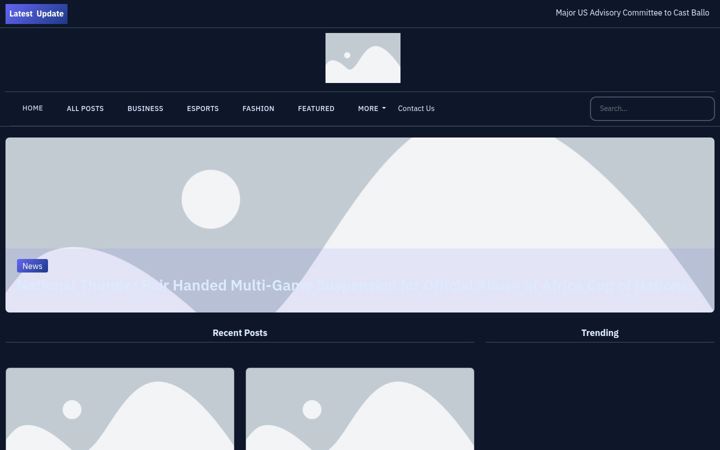This screenshot has height=450, width=720.
Task: Open the first recent post thumbnail
Action: [120, 409]
